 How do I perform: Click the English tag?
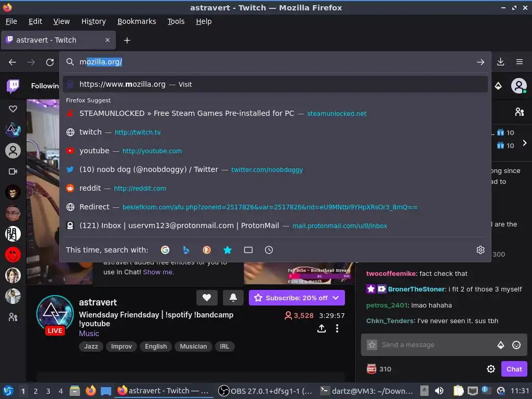[x=156, y=347]
